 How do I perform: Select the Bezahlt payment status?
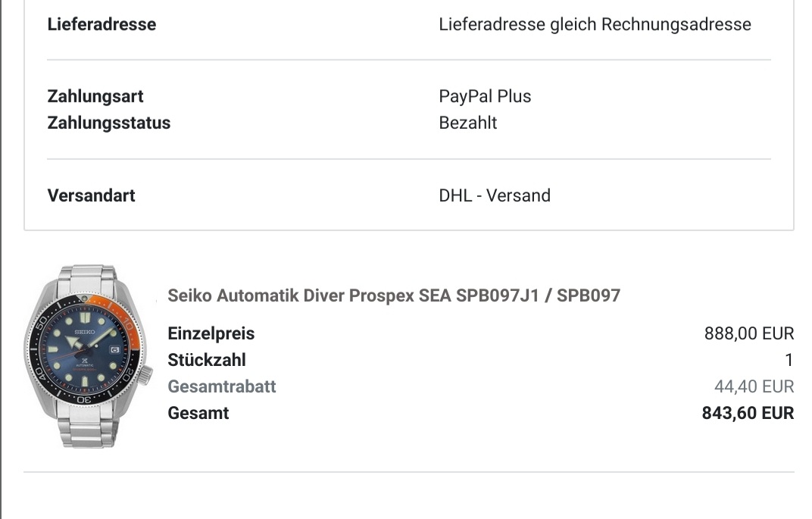467,123
